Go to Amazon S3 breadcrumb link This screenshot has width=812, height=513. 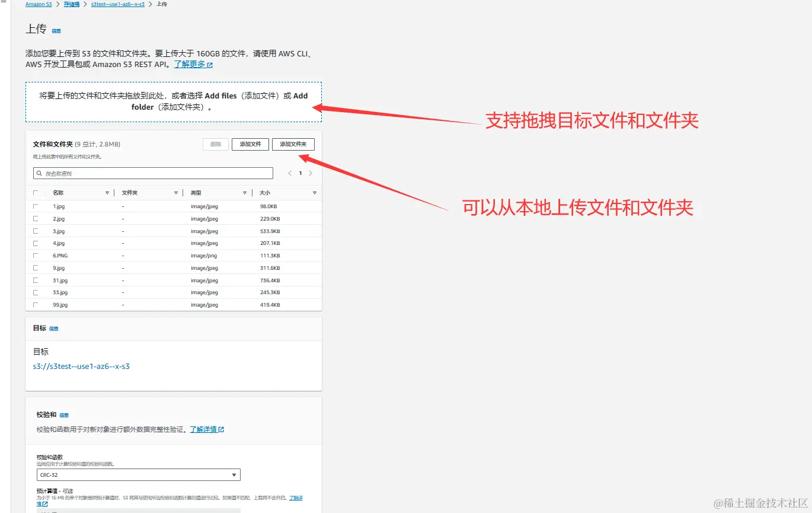(39, 4)
